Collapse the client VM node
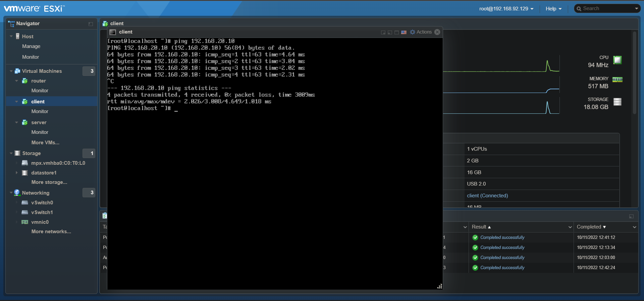Viewport: 644px width, 301px height. pos(17,102)
